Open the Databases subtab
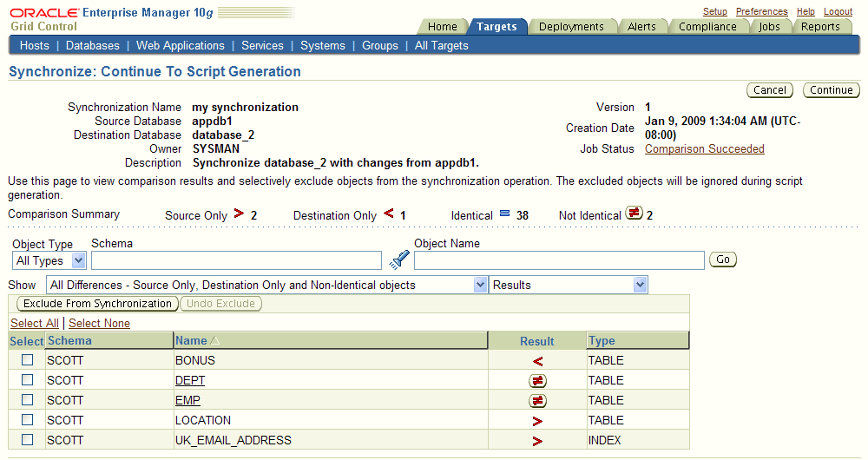868x460 pixels. coord(93,45)
